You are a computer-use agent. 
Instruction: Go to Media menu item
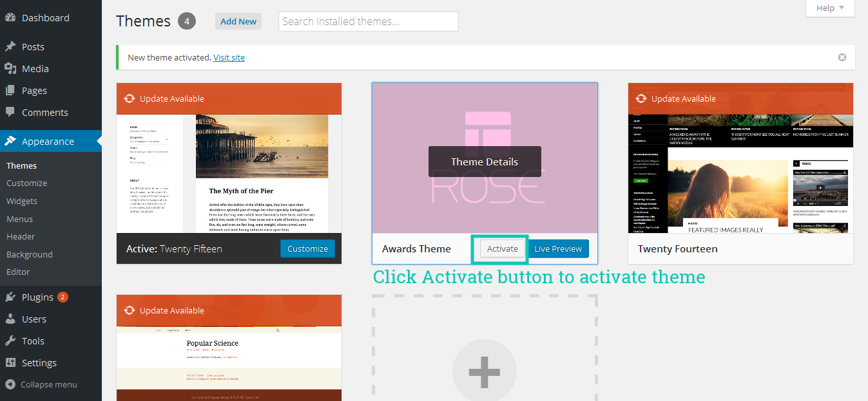point(35,68)
